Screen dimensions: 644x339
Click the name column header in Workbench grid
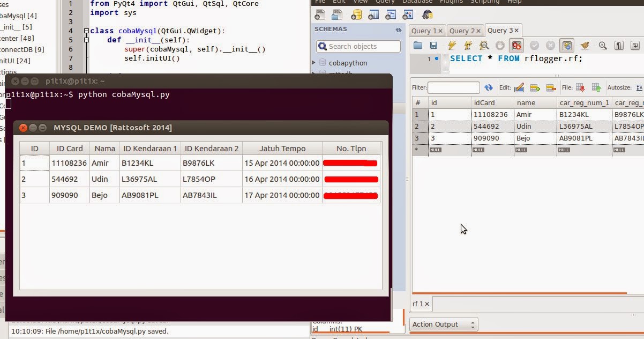coord(535,102)
